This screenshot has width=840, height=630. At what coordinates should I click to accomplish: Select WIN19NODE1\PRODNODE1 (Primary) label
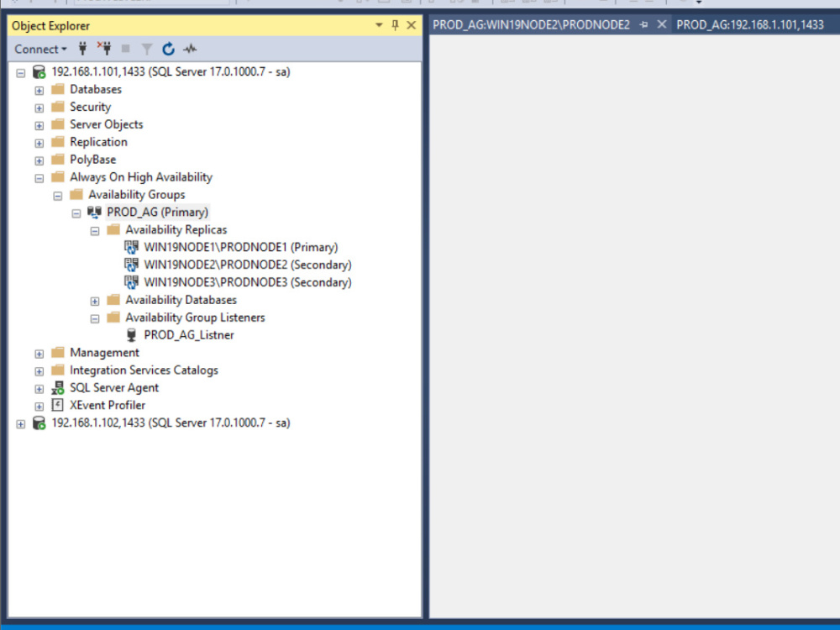[241, 248]
